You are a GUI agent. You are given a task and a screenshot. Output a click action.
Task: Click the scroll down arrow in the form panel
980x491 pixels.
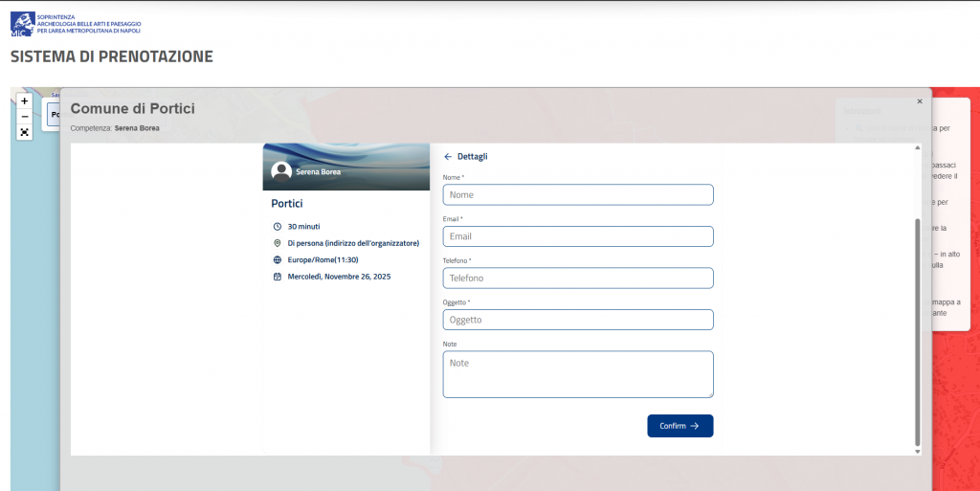point(918,450)
